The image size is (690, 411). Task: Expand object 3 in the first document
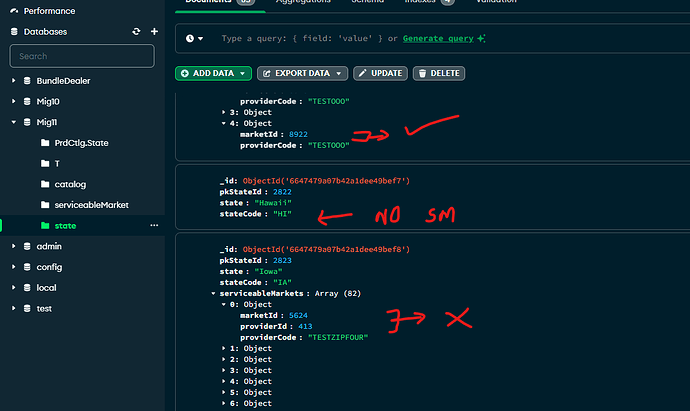[x=224, y=112]
